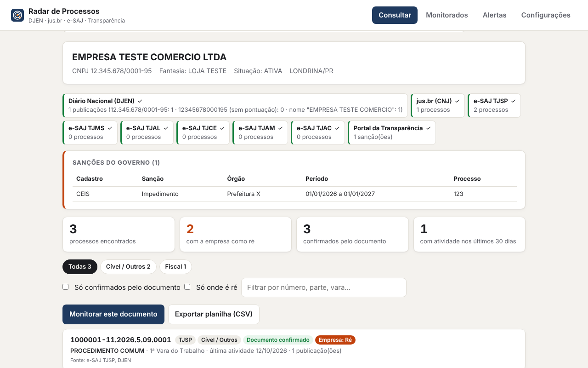Select the e-SAJ TJAM source card
This screenshot has height=368, width=588.
pyautogui.click(x=260, y=132)
